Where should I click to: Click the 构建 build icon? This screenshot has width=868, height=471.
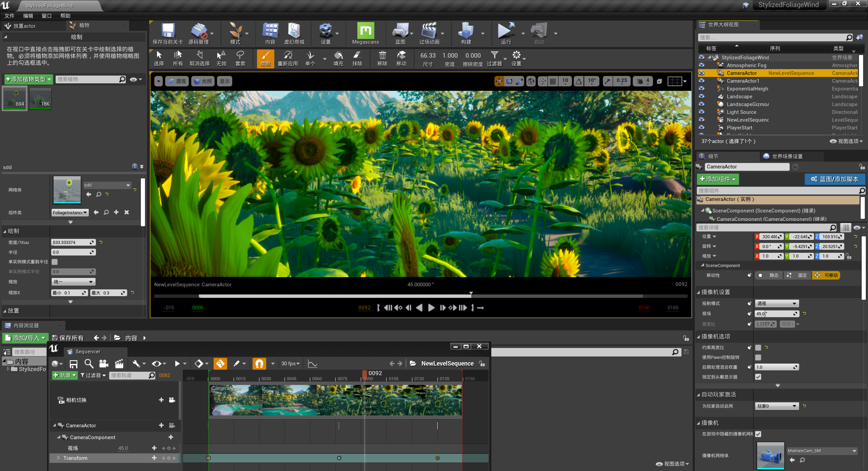[x=466, y=32]
